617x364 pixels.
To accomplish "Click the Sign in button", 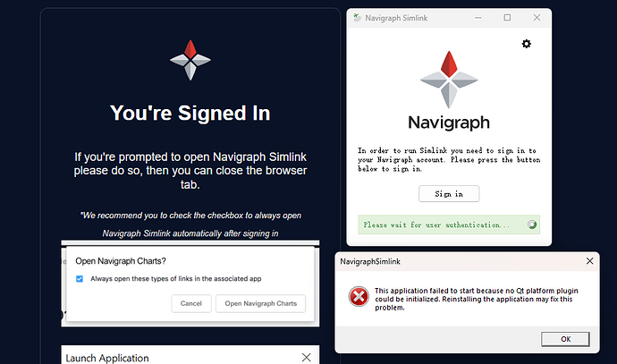I will click(x=449, y=193).
